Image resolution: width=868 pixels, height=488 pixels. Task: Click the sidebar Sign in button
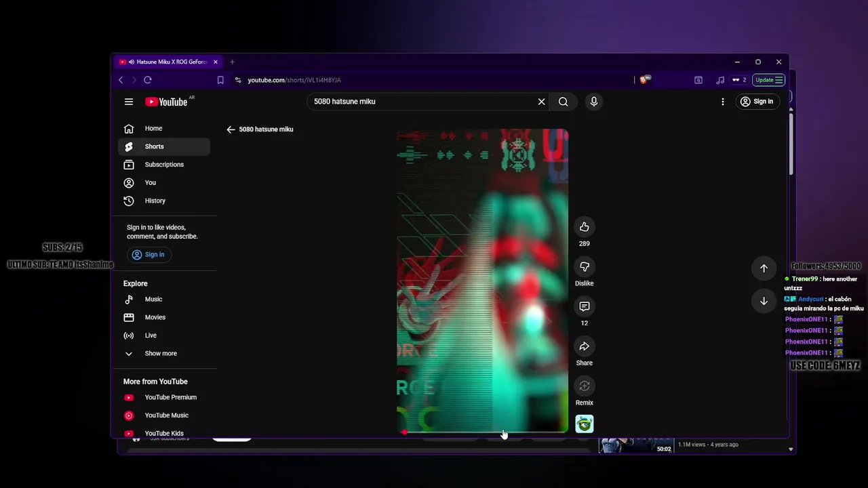coord(149,255)
